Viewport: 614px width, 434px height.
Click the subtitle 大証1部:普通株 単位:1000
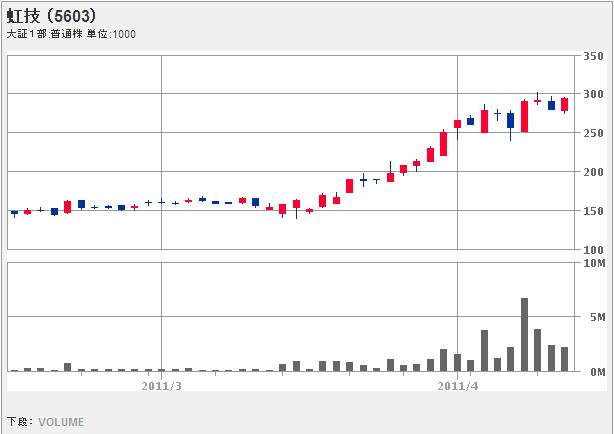click(x=71, y=34)
